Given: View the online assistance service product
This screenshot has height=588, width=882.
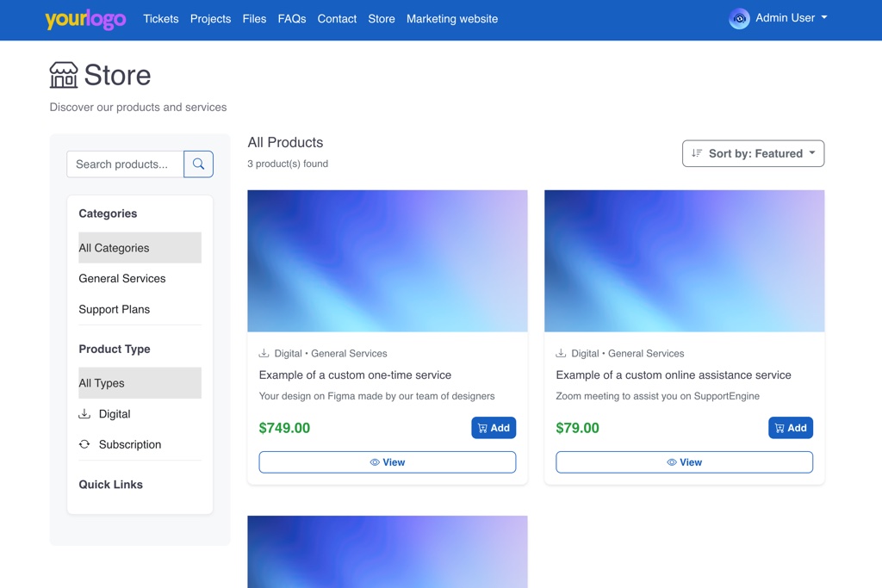Looking at the screenshot, I should (x=684, y=462).
